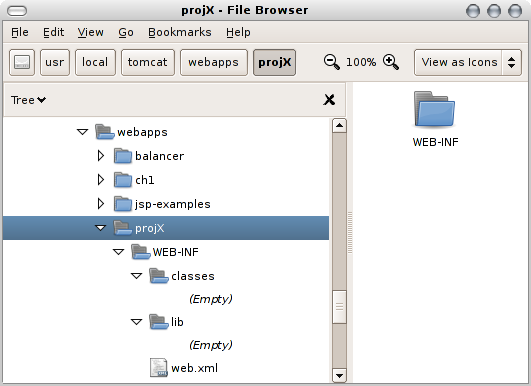The image size is (531, 386).
Task: Click the jsp-examples folder icon in tree
Action: point(123,204)
